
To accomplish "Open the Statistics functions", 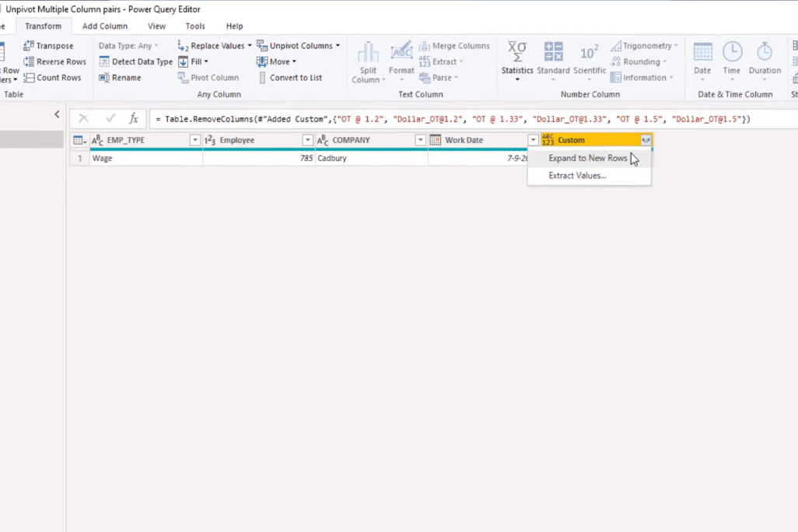I will 517,61.
